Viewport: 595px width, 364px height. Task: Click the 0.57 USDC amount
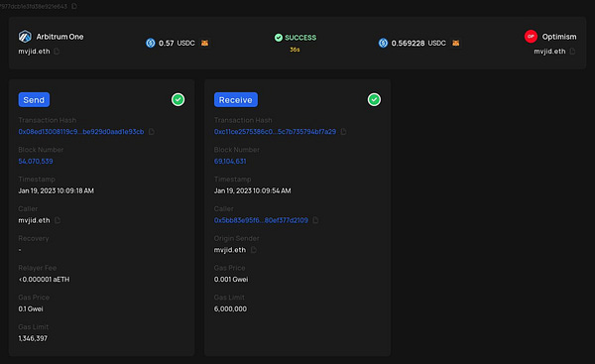(177, 44)
